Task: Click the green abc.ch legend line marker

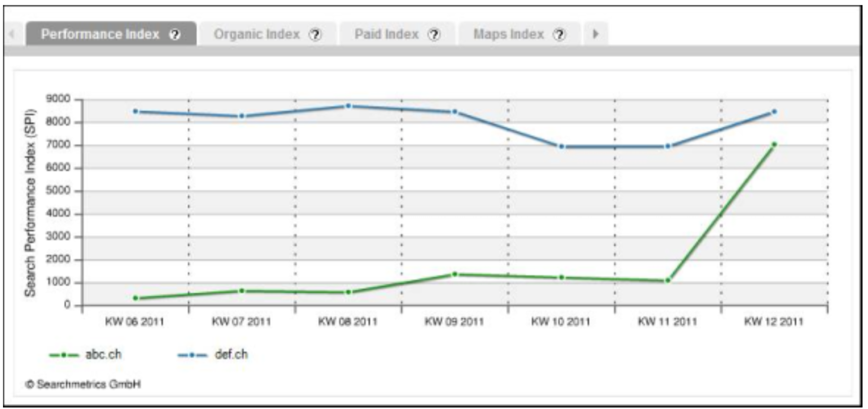Action: pos(64,355)
